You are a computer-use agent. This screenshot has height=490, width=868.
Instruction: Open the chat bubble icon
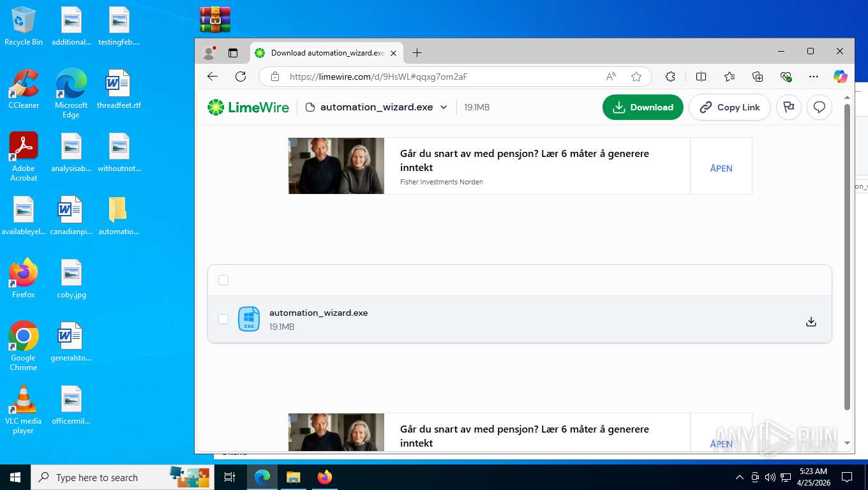(x=819, y=107)
